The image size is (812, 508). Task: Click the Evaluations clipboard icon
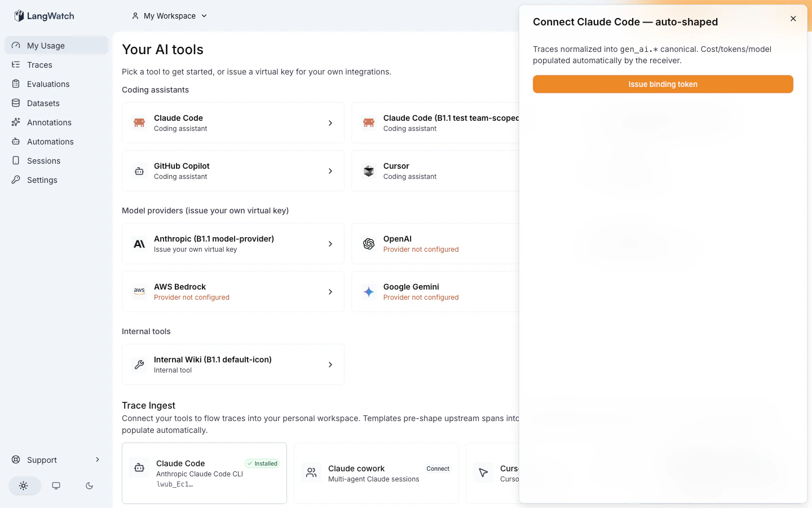click(x=16, y=84)
